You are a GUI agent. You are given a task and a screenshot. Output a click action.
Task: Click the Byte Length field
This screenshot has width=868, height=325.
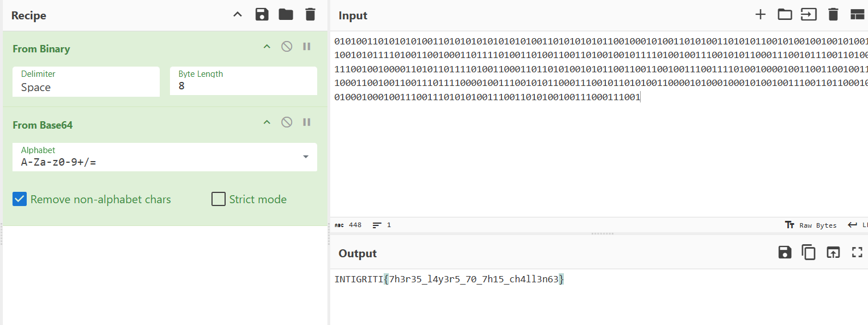click(243, 87)
